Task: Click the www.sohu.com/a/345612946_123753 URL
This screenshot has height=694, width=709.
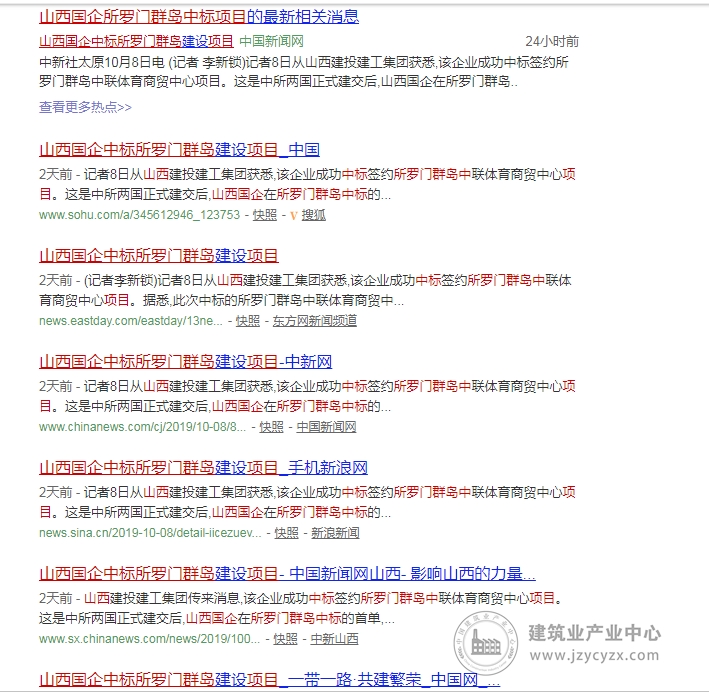Action: point(139,215)
